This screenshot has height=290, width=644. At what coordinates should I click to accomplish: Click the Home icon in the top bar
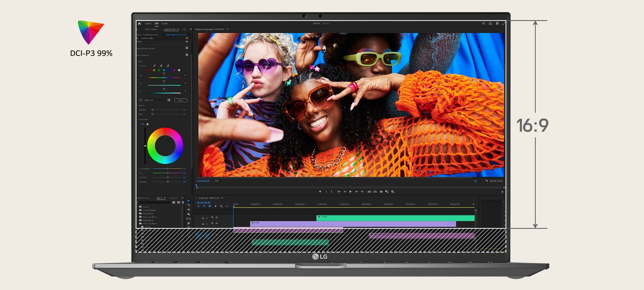[x=140, y=24]
